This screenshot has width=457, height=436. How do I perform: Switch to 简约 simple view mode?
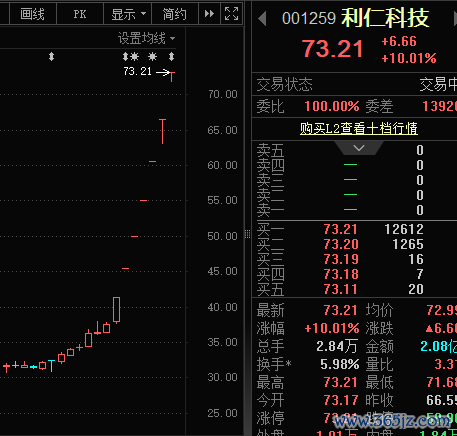pyautogui.click(x=175, y=14)
